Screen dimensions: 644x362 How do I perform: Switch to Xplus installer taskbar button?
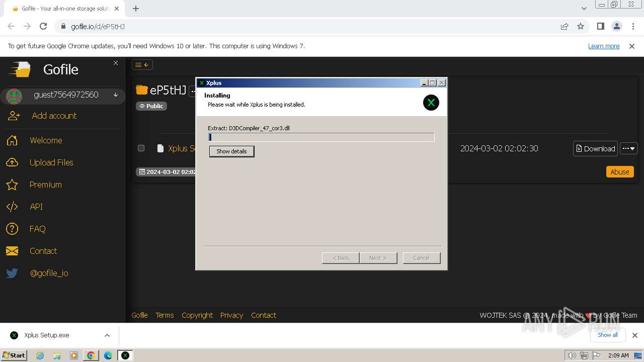pyautogui.click(x=125, y=355)
